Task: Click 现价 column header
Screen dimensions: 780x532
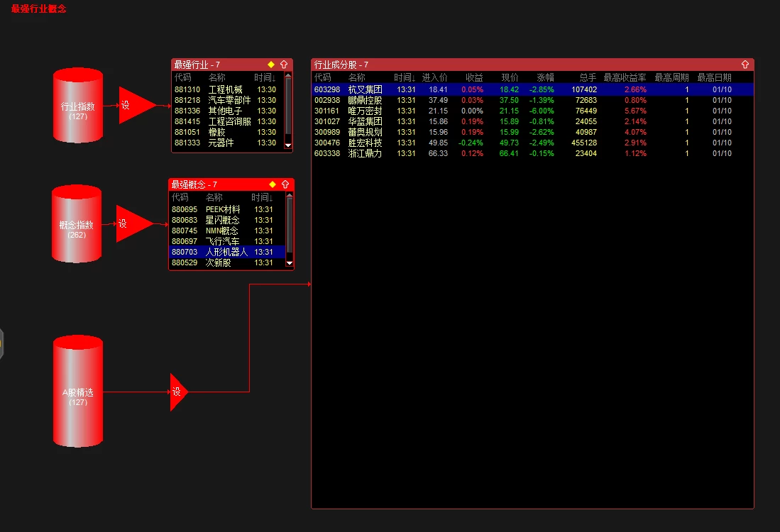Action: tap(510, 77)
